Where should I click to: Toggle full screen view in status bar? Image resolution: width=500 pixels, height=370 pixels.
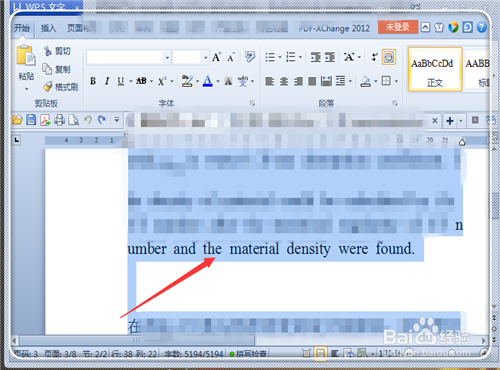point(306,354)
